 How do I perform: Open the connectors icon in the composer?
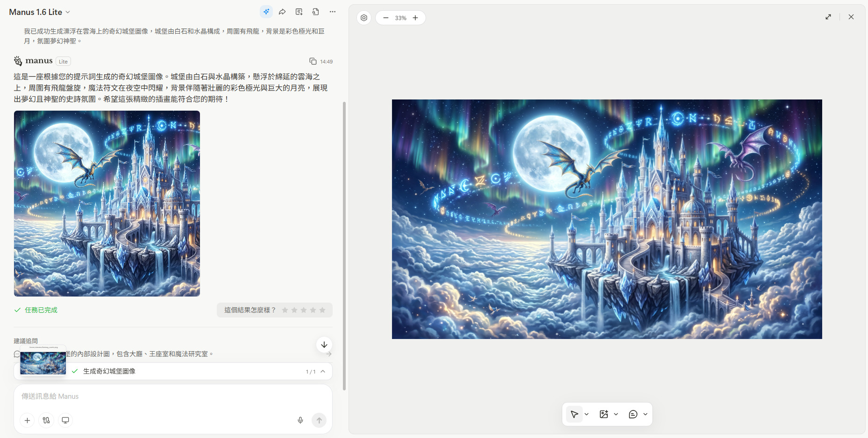pos(46,420)
